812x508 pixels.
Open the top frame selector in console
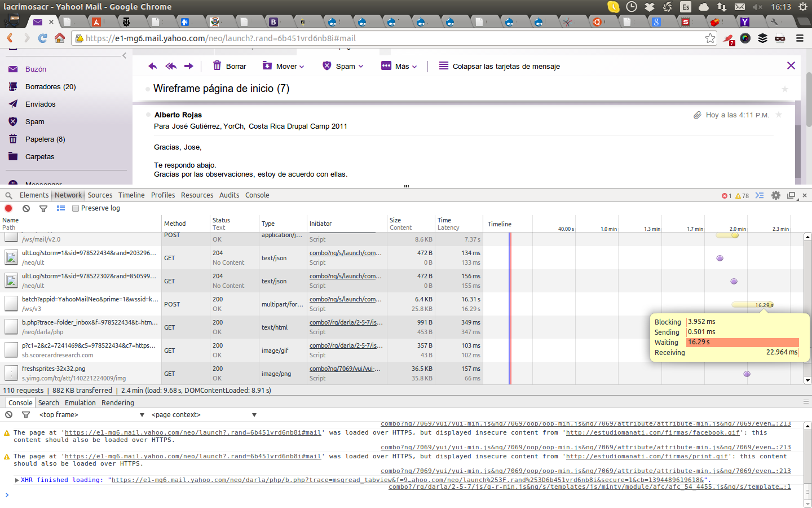[91, 415]
